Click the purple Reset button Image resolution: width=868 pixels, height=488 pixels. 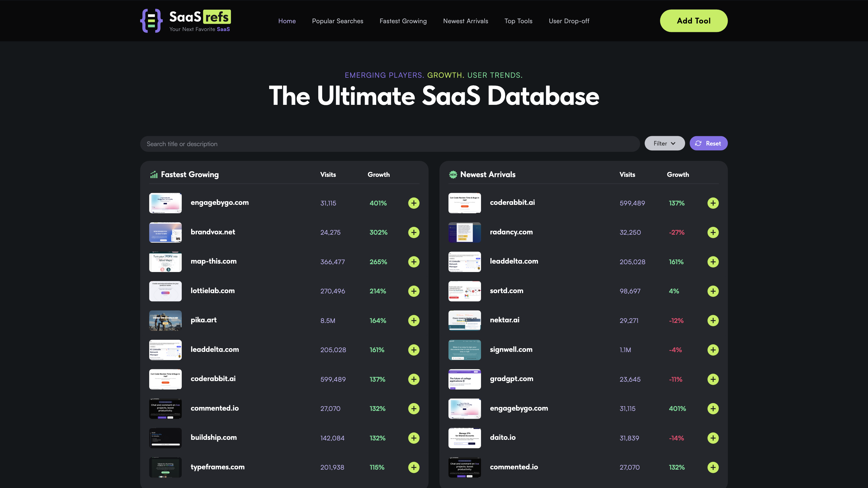tap(708, 143)
